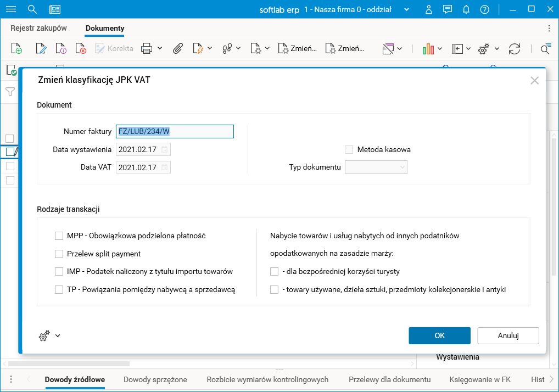This screenshot has width=559, height=392.
Task: Open the three-dot options menu at top right
Action: pos(549,28)
